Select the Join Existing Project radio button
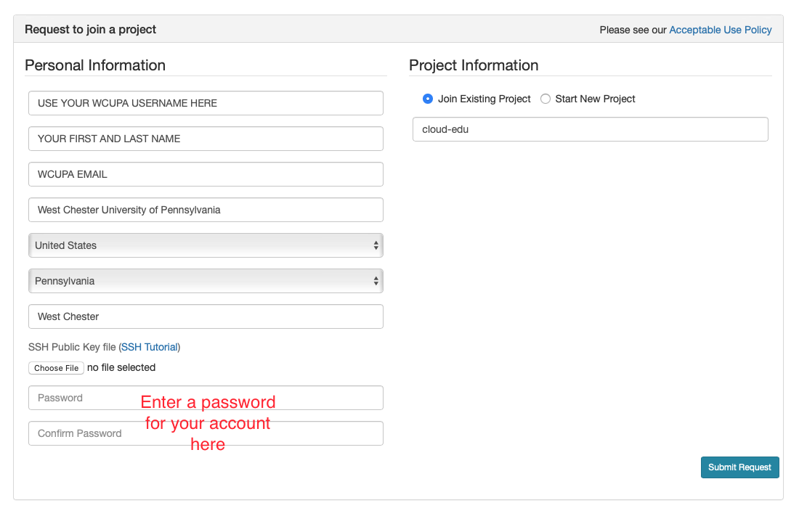The width and height of the screenshot is (807, 532). pos(428,99)
